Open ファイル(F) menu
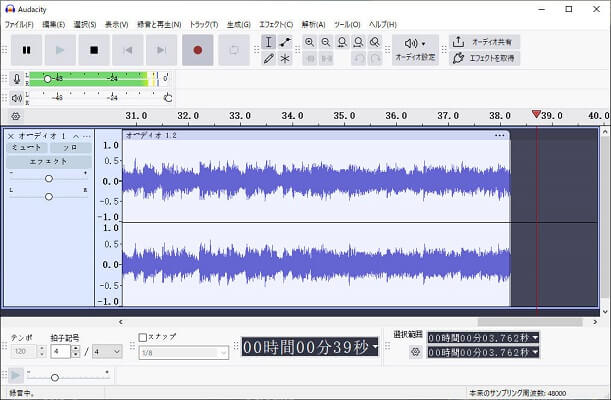The width and height of the screenshot is (611, 400). click(19, 24)
